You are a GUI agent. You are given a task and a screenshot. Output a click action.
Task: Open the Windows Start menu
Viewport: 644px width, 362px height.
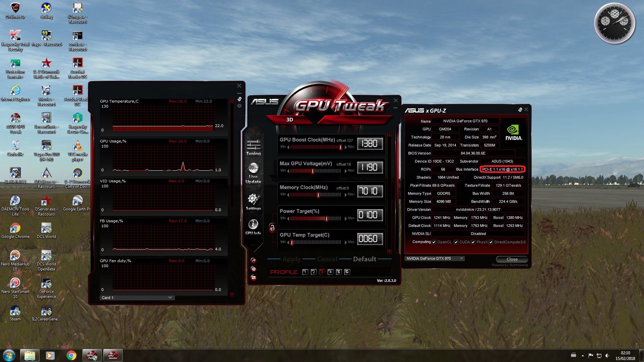[x=9, y=355]
